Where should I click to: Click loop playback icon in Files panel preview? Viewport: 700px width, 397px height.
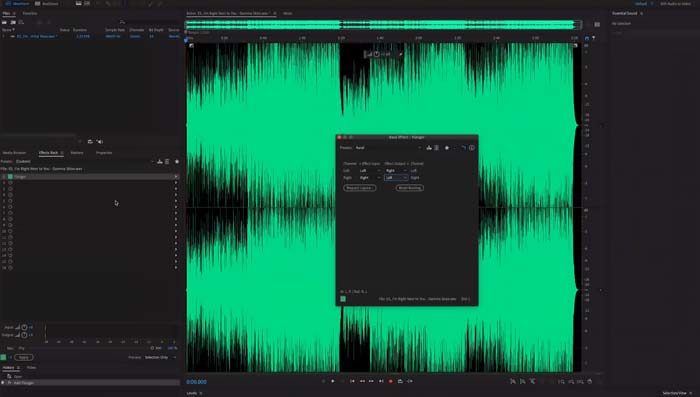pyautogui.click(x=90, y=142)
